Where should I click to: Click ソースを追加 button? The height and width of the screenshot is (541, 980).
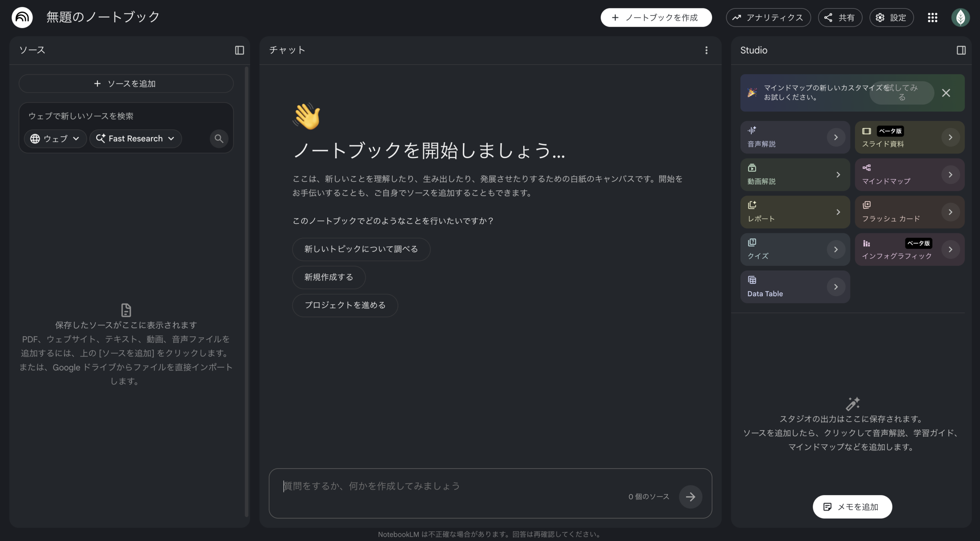126,83
